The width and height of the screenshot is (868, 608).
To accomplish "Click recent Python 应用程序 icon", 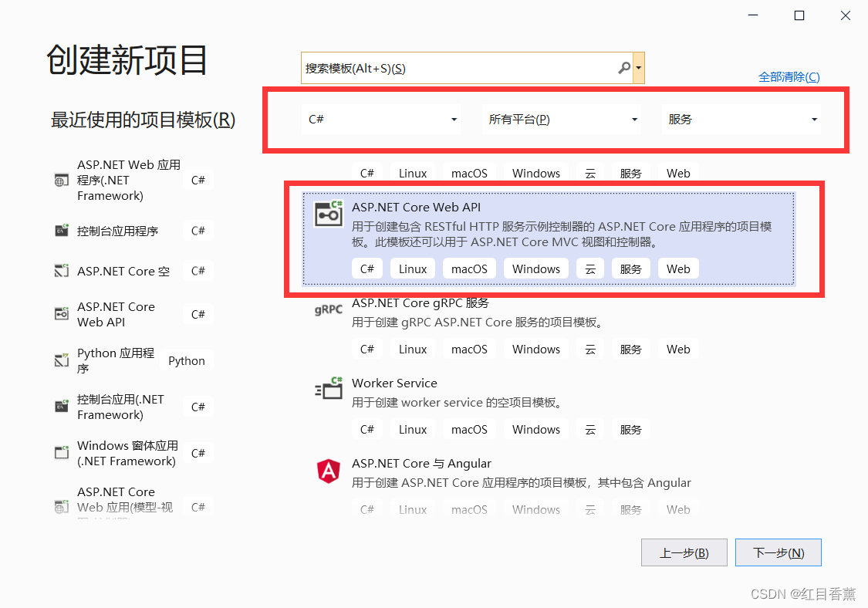I will pyautogui.click(x=62, y=360).
